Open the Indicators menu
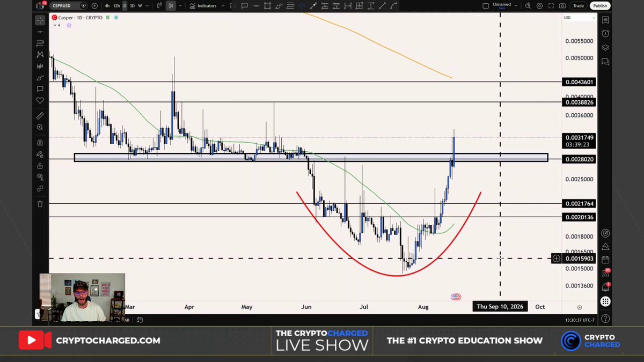 [203, 6]
